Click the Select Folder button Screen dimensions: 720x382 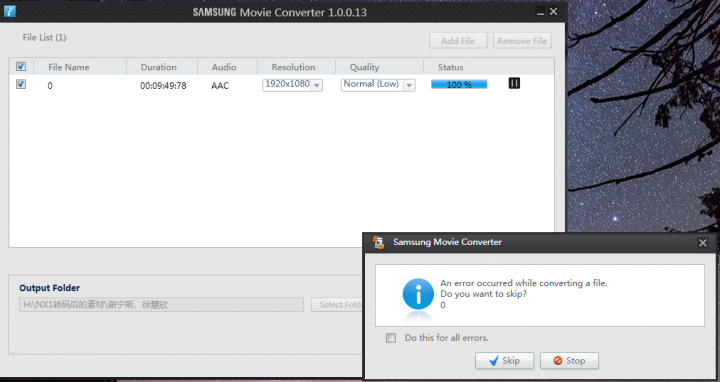337,304
